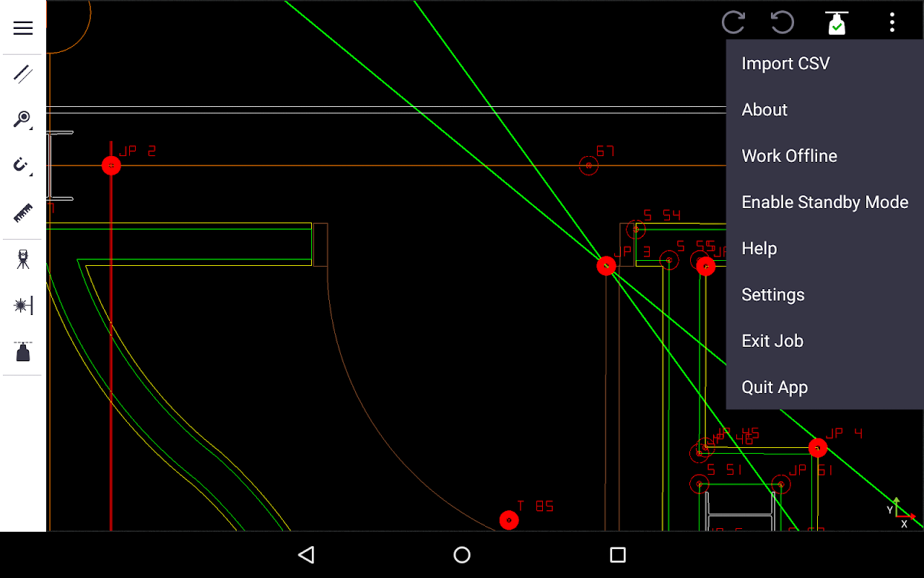Open the About menu entry
The height and width of the screenshot is (578, 924).
point(825,110)
